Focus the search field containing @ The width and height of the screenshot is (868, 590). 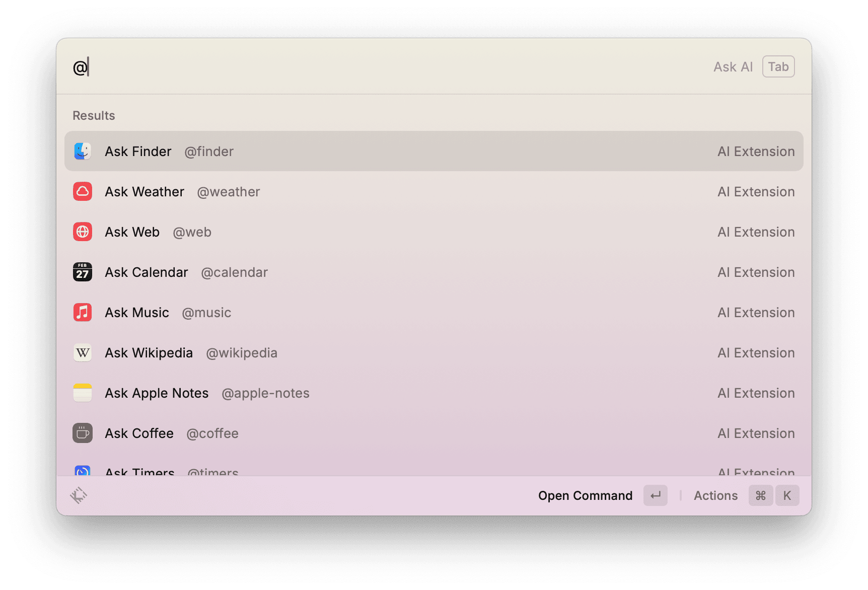(388, 67)
